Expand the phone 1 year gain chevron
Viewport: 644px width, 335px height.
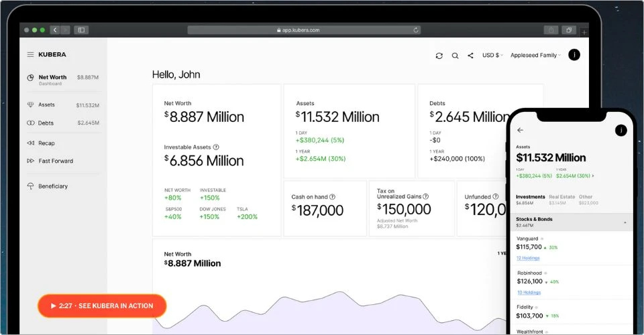(x=593, y=176)
